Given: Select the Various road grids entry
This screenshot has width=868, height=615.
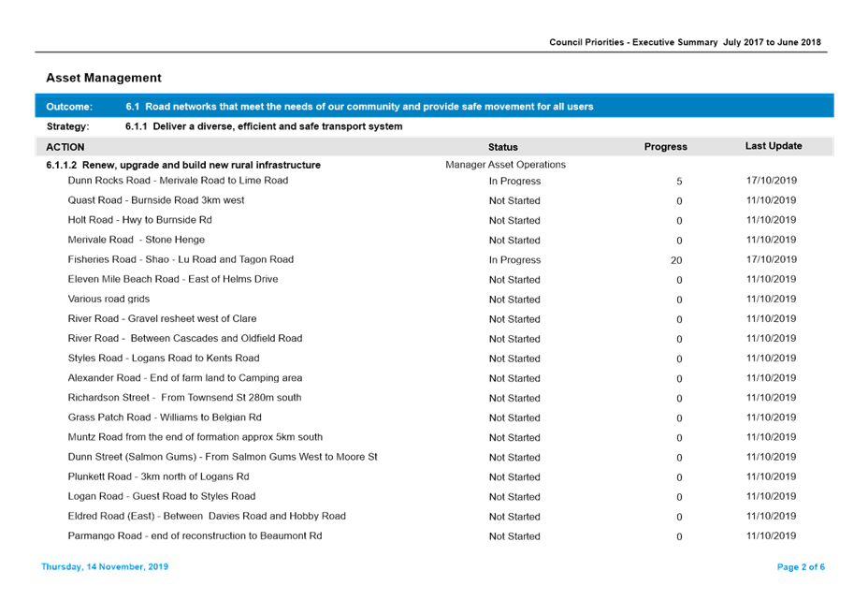Looking at the screenshot, I should click(x=108, y=300).
